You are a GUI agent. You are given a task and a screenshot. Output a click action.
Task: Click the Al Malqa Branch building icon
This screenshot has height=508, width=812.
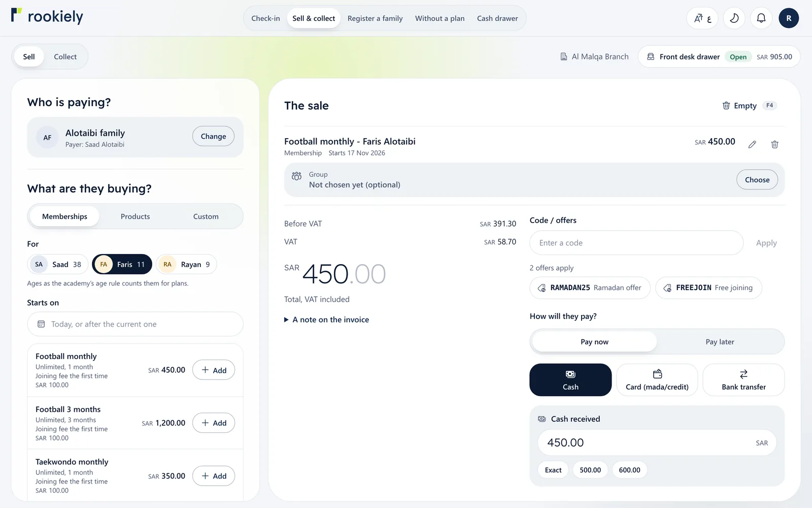pos(564,56)
